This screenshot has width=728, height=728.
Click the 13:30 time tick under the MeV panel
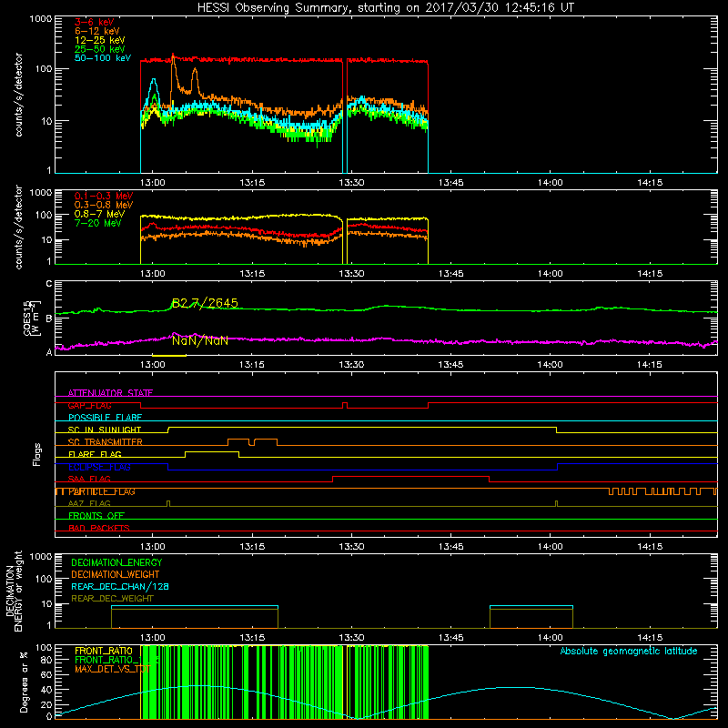click(x=351, y=274)
